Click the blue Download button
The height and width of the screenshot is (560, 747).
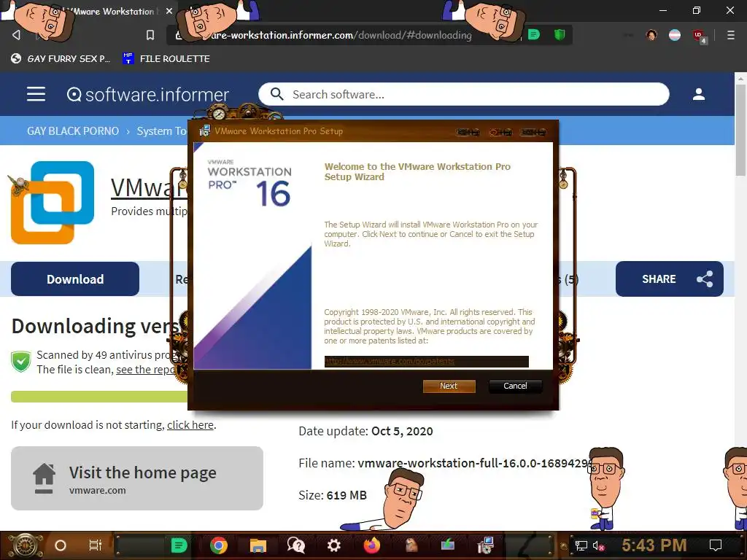point(75,279)
